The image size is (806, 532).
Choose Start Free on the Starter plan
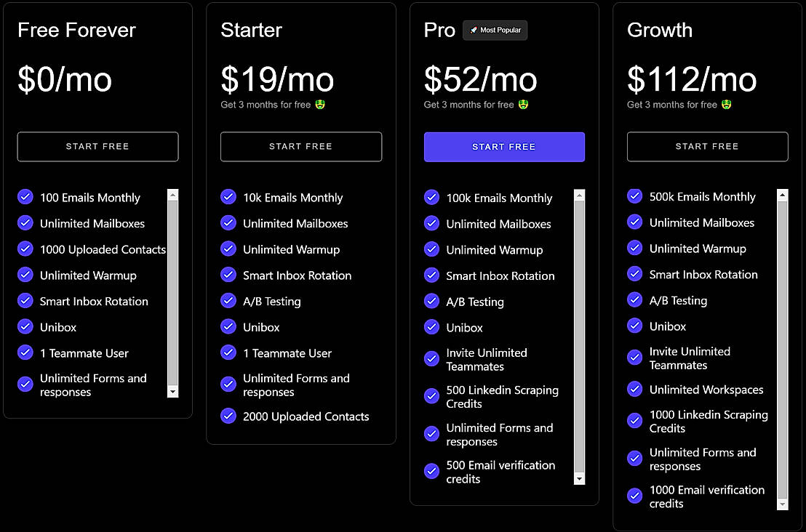[300, 146]
